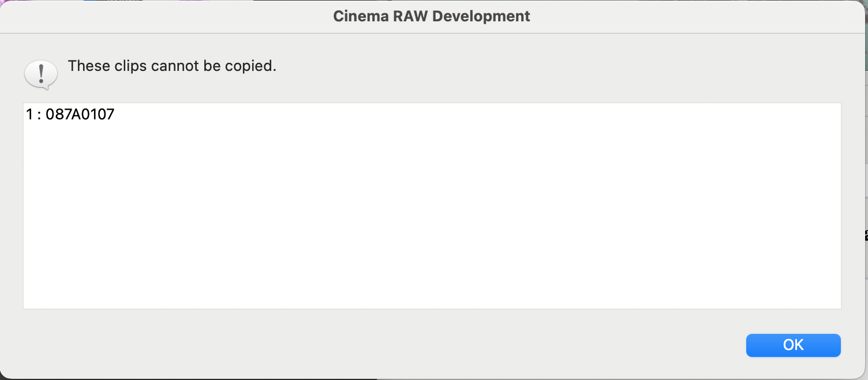Select the alert symbol beside the message
The image size is (868, 380).
[40, 74]
